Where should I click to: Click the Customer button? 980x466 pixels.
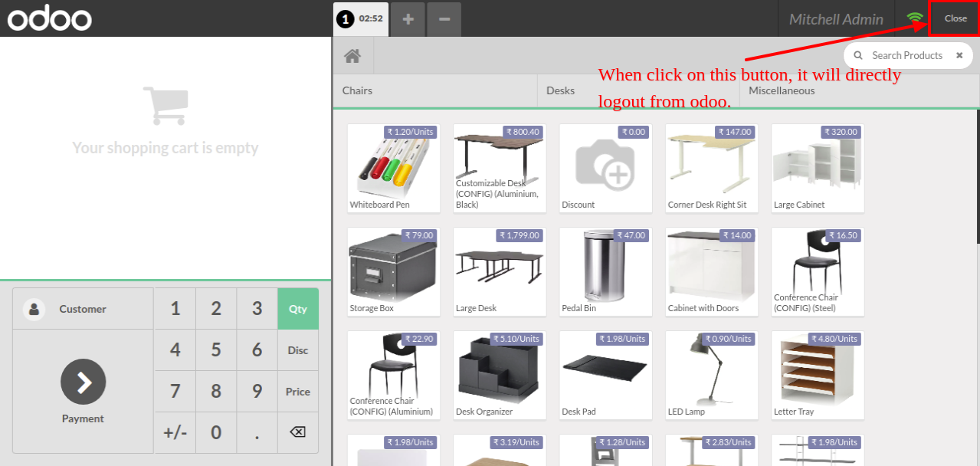83,309
